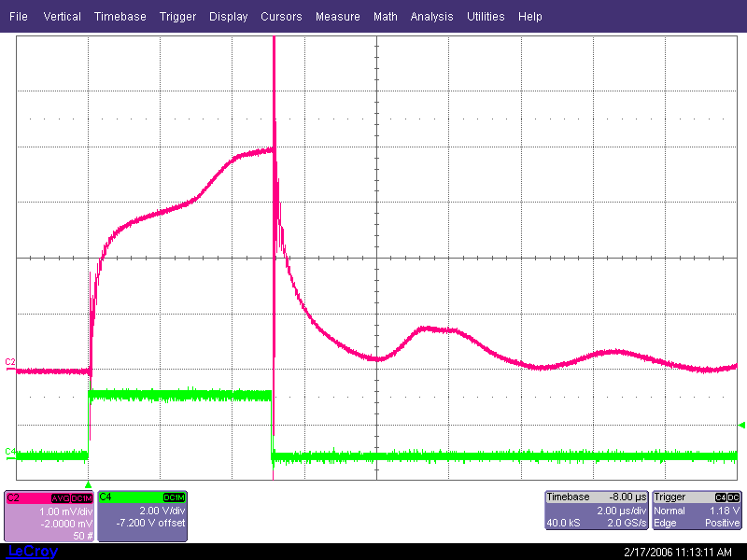Open the Timebase menu
This screenshot has height=560, width=747.
tap(120, 17)
